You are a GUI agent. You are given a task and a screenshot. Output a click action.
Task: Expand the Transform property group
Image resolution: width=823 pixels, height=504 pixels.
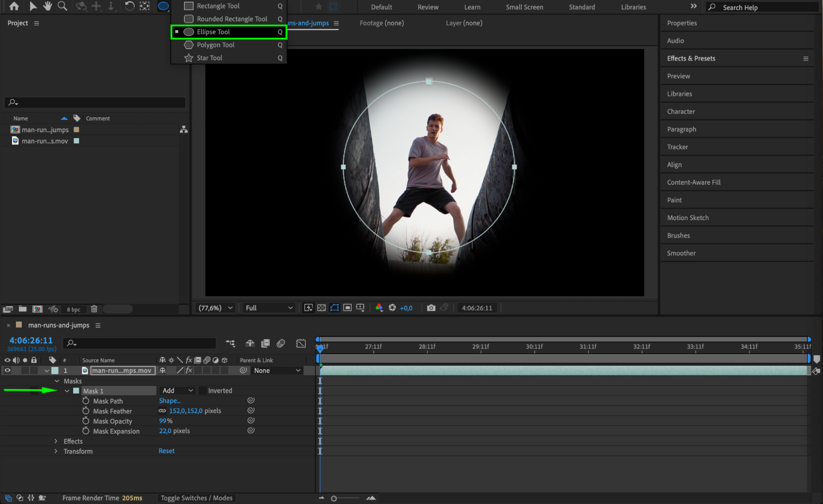tap(56, 451)
